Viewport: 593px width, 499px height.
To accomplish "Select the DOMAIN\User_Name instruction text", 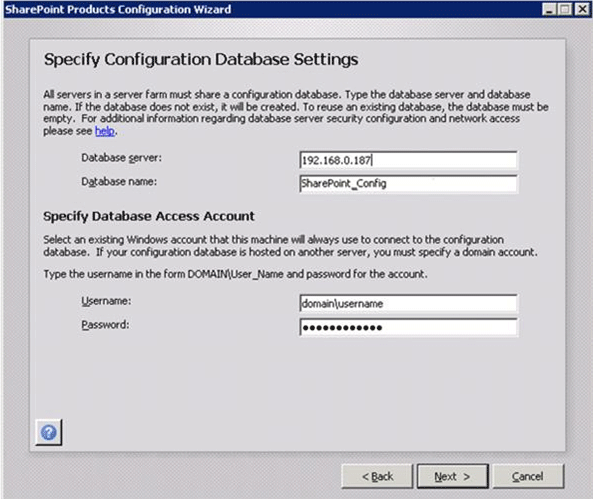I will tap(235, 274).
